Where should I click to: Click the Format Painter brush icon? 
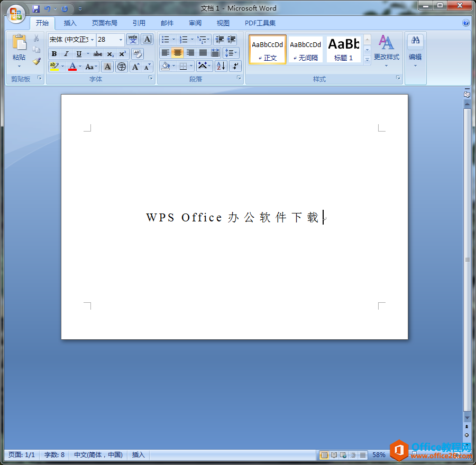pyautogui.click(x=36, y=61)
